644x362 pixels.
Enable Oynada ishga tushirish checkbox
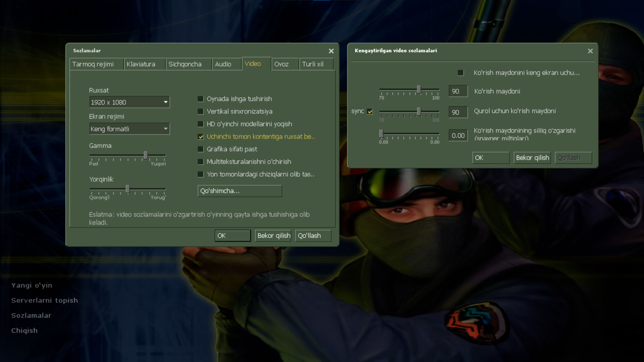coord(201,99)
